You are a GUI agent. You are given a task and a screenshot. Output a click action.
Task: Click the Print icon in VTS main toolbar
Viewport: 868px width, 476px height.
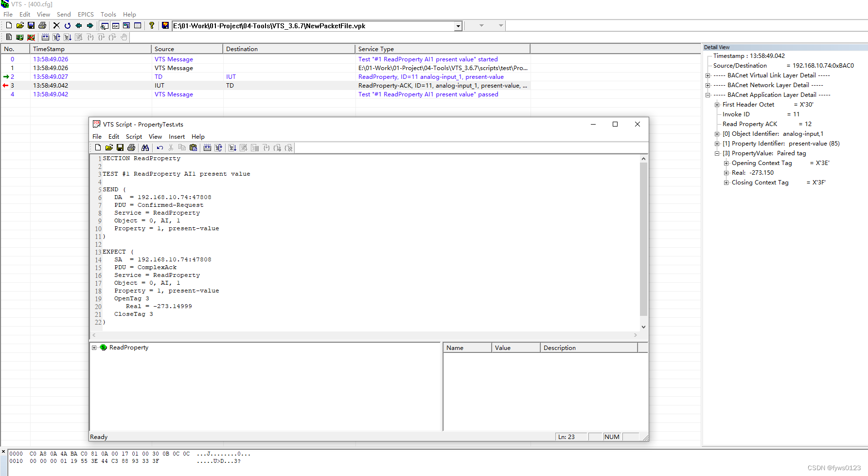(42, 25)
